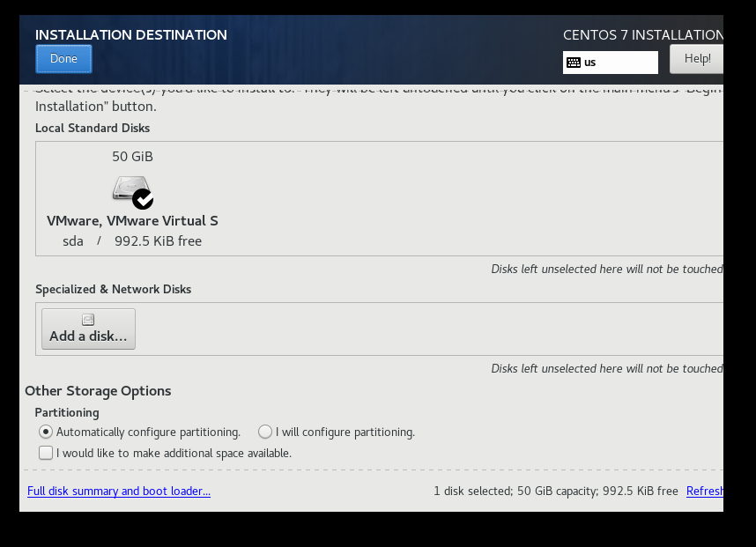Click the keyboard icon beside us
This screenshot has height=547, width=756.
(x=574, y=63)
